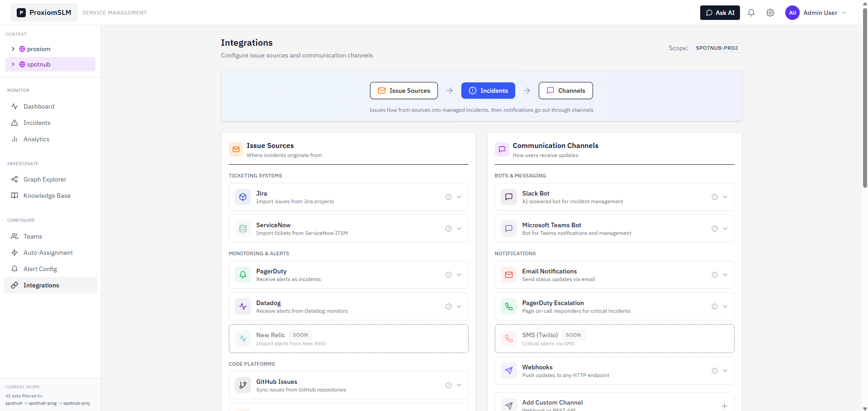Click the Datadog waveform icon

tap(242, 306)
